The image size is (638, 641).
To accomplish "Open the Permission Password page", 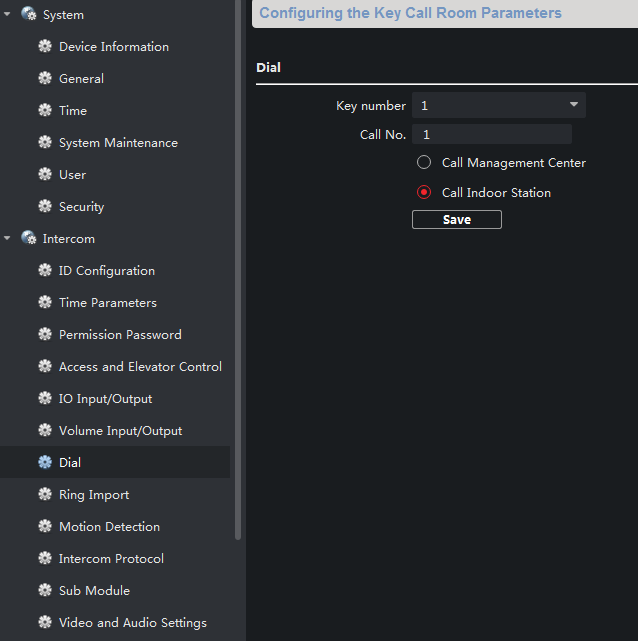I will coord(120,335).
